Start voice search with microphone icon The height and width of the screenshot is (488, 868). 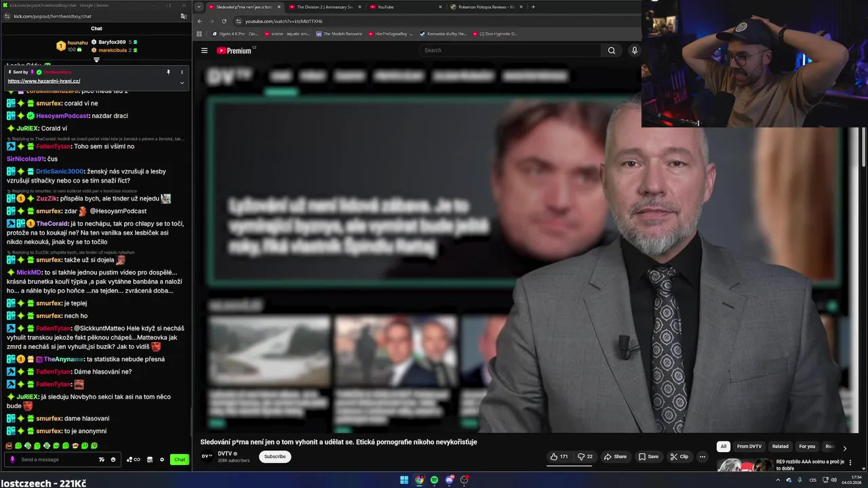pyautogui.click(x=635, y=50)
